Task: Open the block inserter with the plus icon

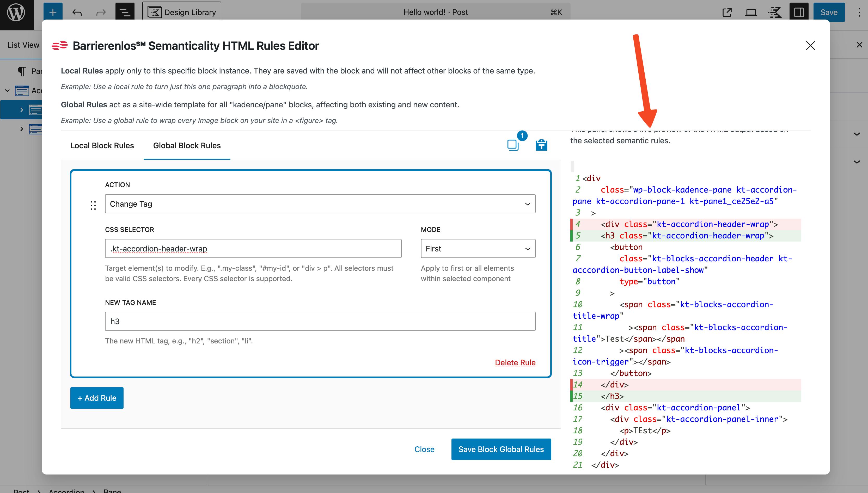Action: point(53,12)
